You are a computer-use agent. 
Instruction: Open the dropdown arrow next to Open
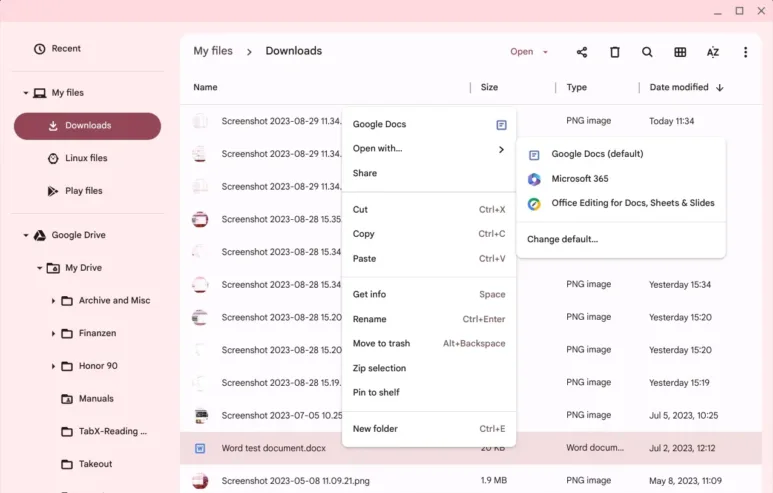coord(546,52)
